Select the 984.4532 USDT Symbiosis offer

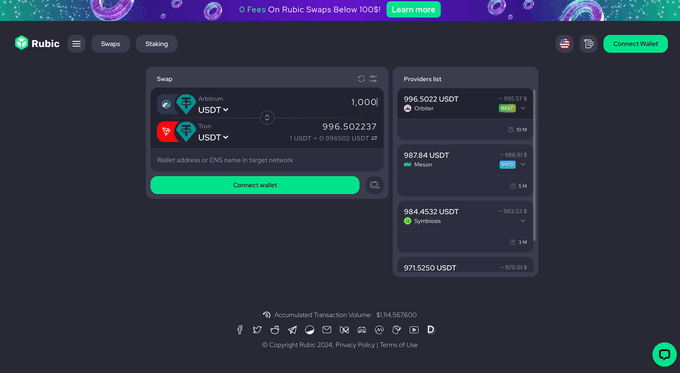pyautogui.click(x=465, y=227)
